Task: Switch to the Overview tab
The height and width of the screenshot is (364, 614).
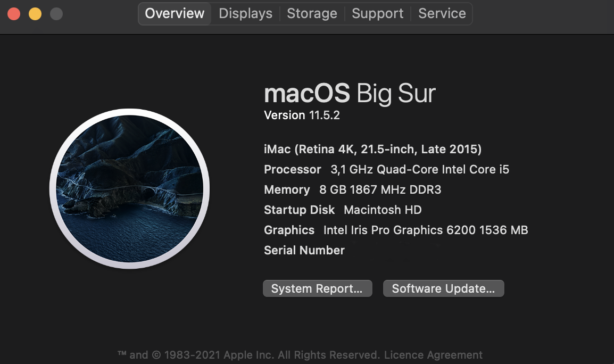Action: click(175, 13)
